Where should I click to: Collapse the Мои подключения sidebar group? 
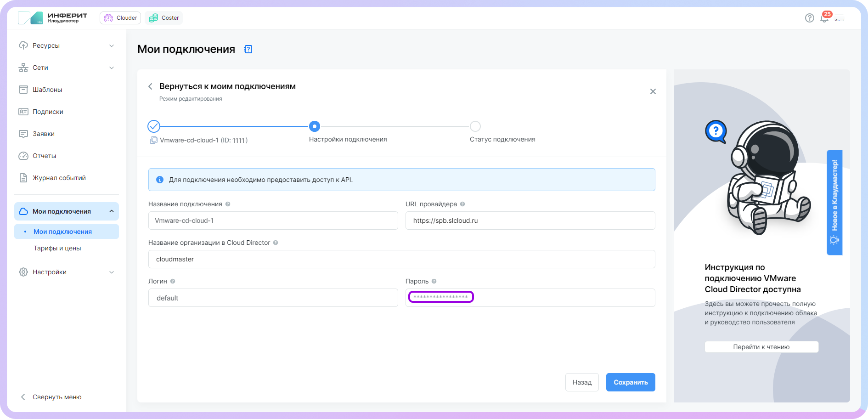tap(112, 211)
